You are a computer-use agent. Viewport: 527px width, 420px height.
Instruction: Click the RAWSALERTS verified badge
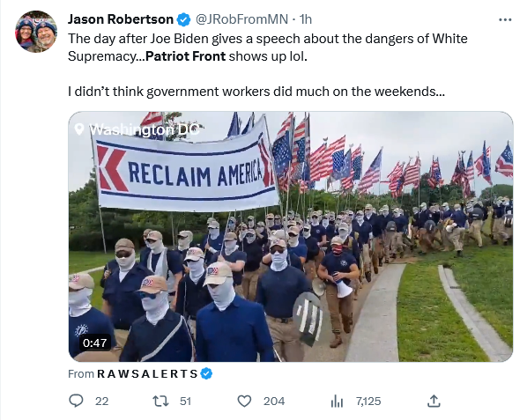206,373
